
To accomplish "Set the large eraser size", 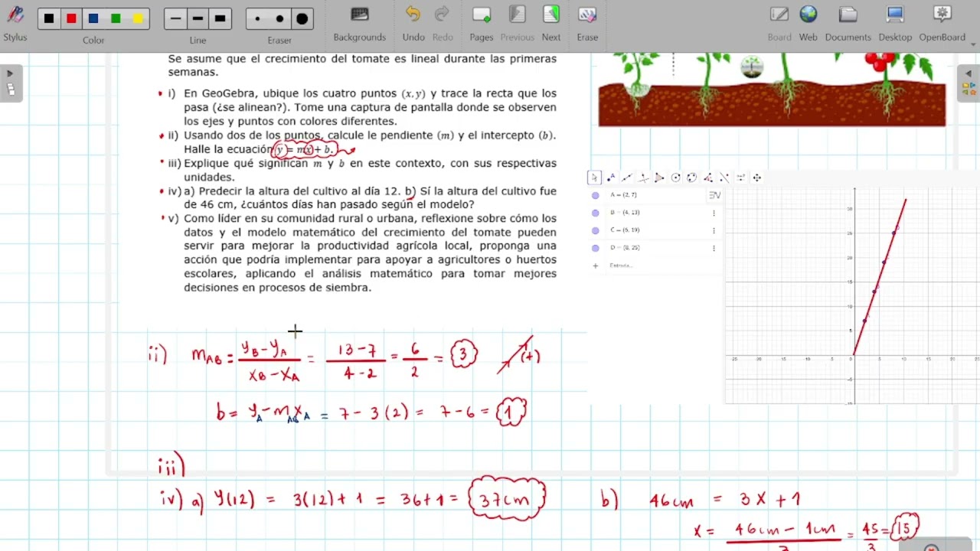I will tap(302, 19).
